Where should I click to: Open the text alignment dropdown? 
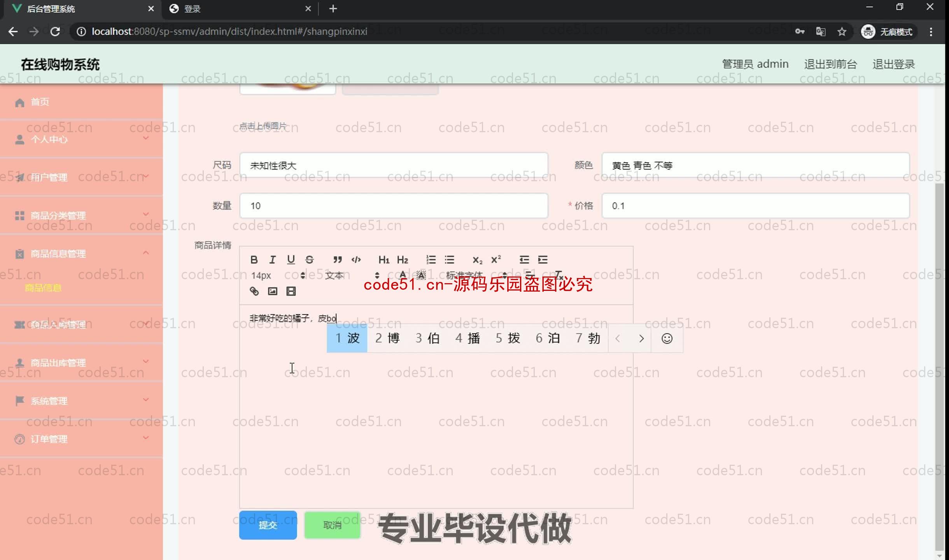point(529,275)
